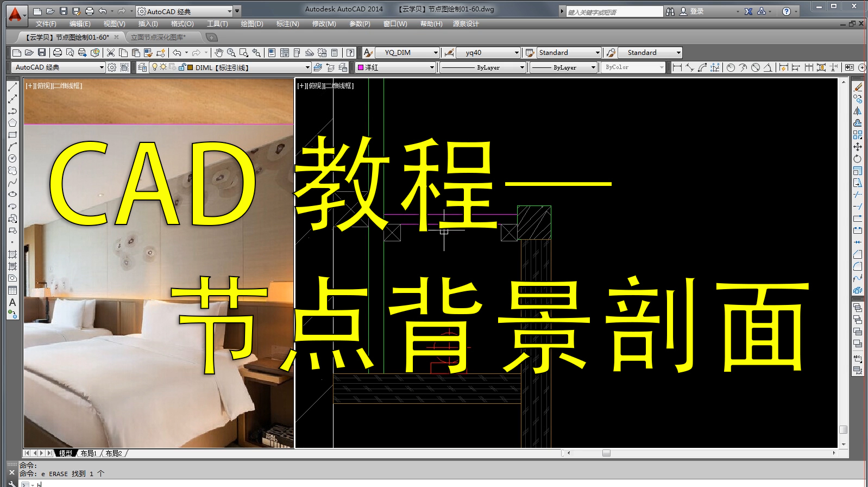
Task: Select the Mirror tool in the Modify toolbar
Action: tap(858, 111)
